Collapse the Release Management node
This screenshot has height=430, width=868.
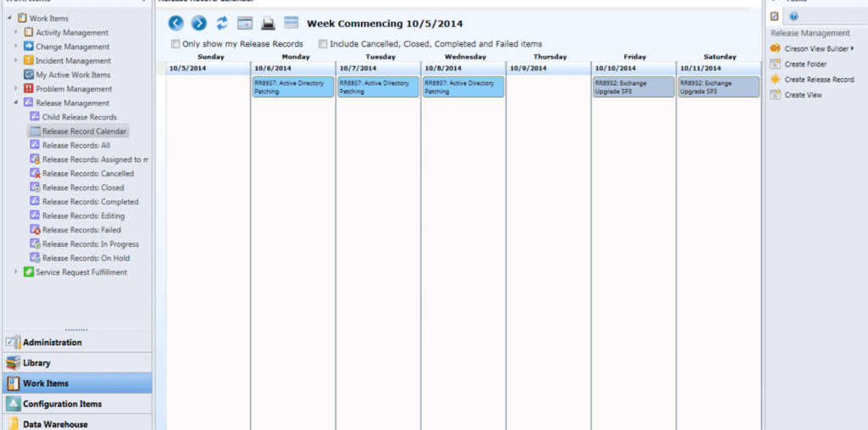click(16, 103)
